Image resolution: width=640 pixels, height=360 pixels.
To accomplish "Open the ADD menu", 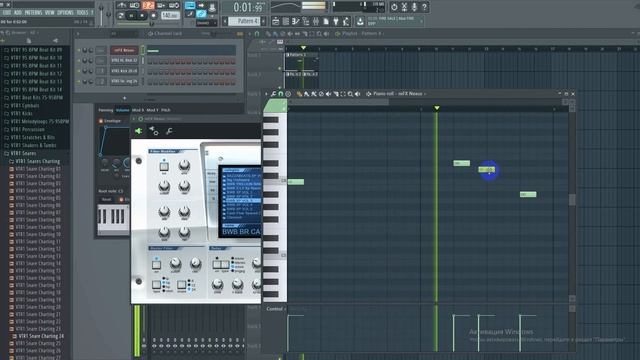I will pos(18,13).
